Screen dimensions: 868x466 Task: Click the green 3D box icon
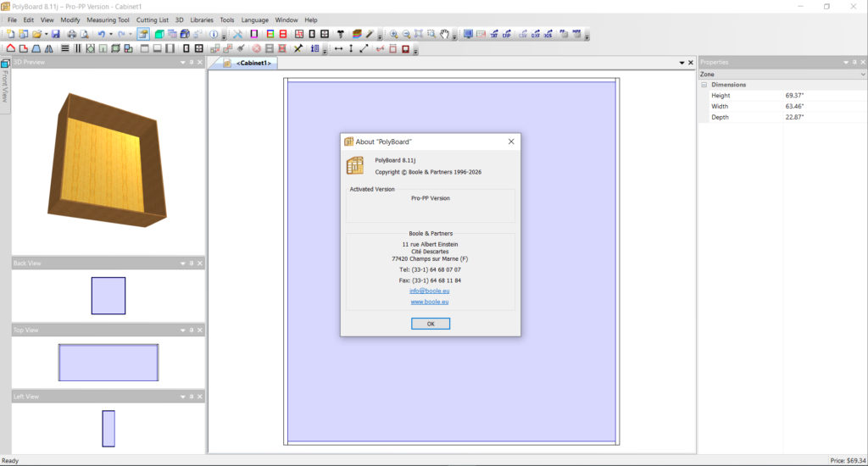(x=159, y=34)
